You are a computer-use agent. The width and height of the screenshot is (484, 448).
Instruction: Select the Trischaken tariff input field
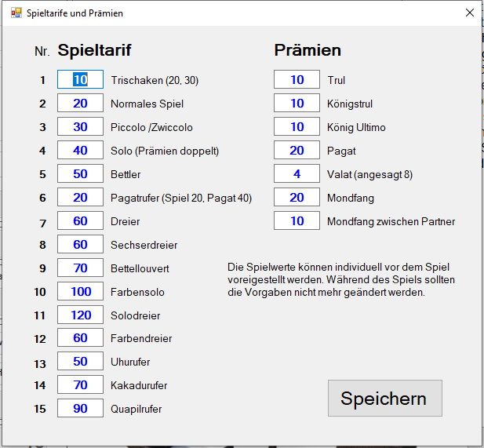[80, 80]
